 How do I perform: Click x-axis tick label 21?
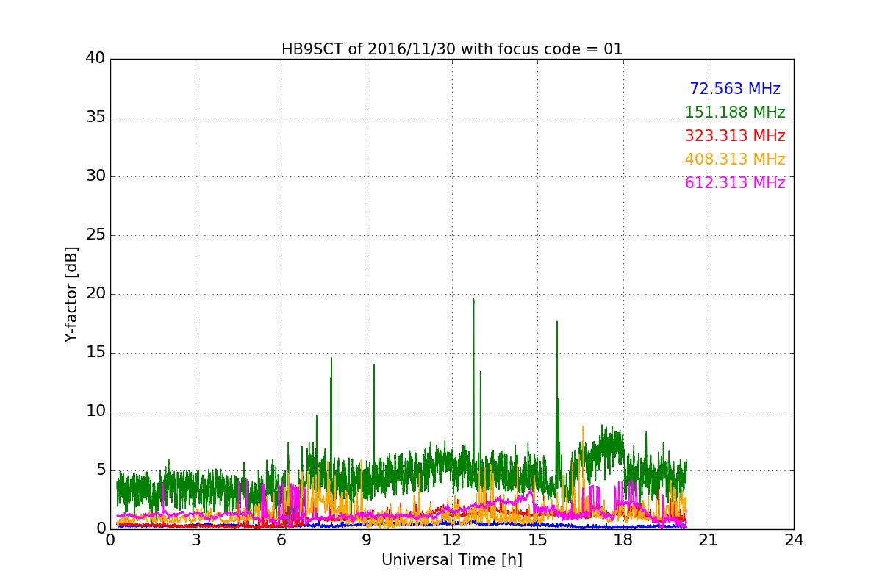click(x=709, y=540)
